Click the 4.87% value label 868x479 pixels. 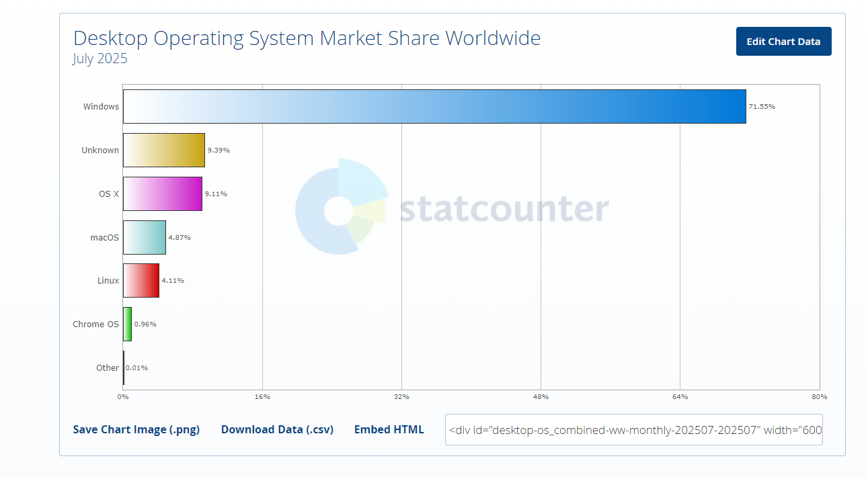tap(180, 238)
